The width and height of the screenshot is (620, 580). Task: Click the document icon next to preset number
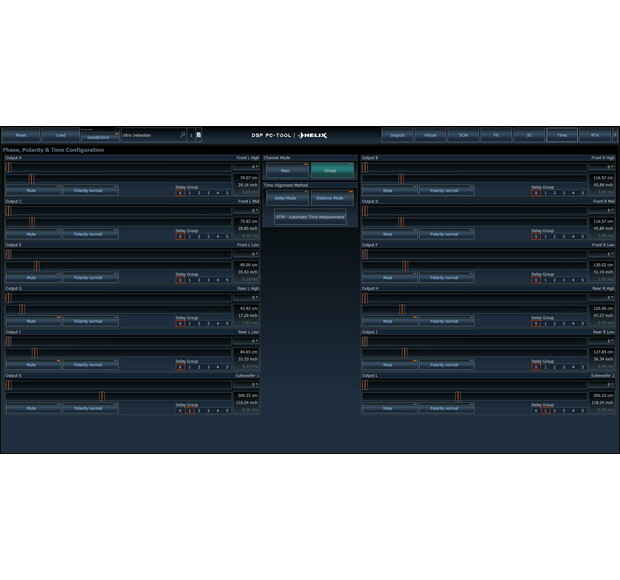[198, 134]
